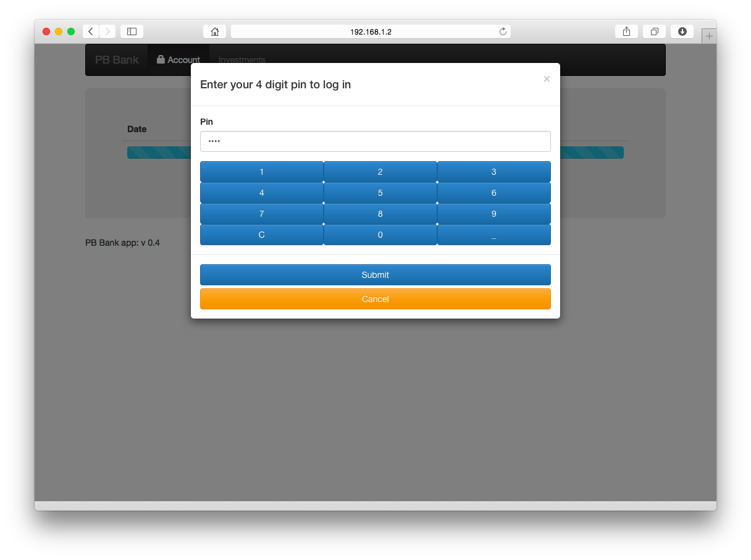Cancel the pin login dialog

375,299
